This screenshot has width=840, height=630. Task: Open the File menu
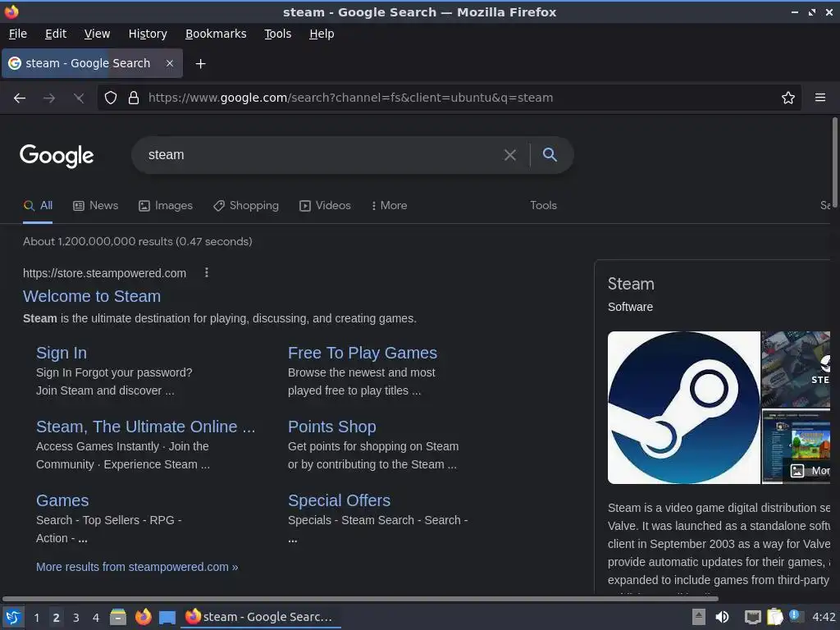point(18,34)
